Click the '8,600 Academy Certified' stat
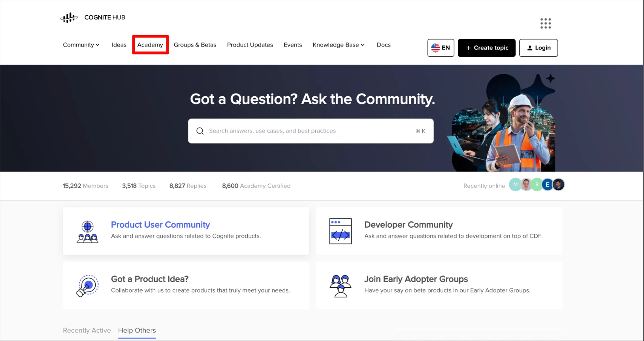The width and height of the screenshot is (644, 341). click(x=256, y=186)
